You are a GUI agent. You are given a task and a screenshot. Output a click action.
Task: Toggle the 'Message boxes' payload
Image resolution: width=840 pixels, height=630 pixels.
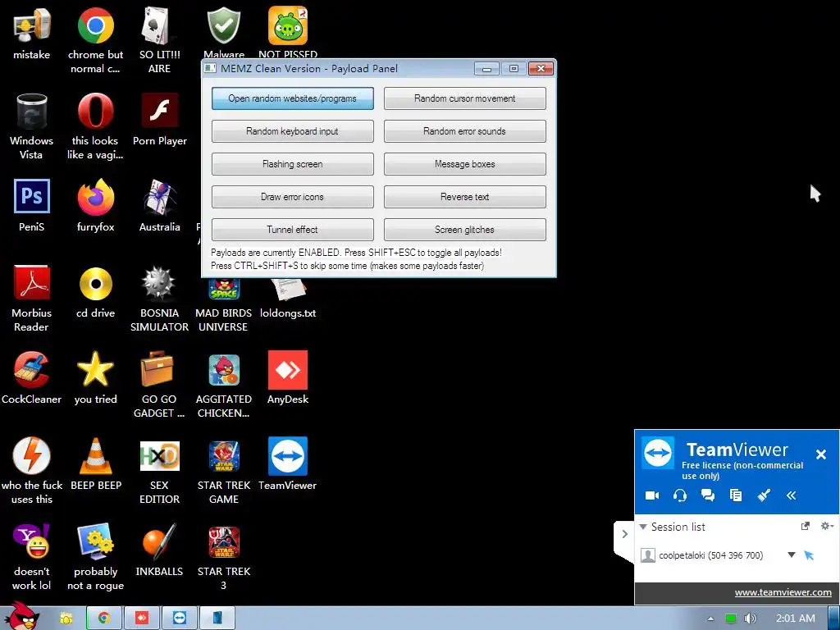coord(464,164)
